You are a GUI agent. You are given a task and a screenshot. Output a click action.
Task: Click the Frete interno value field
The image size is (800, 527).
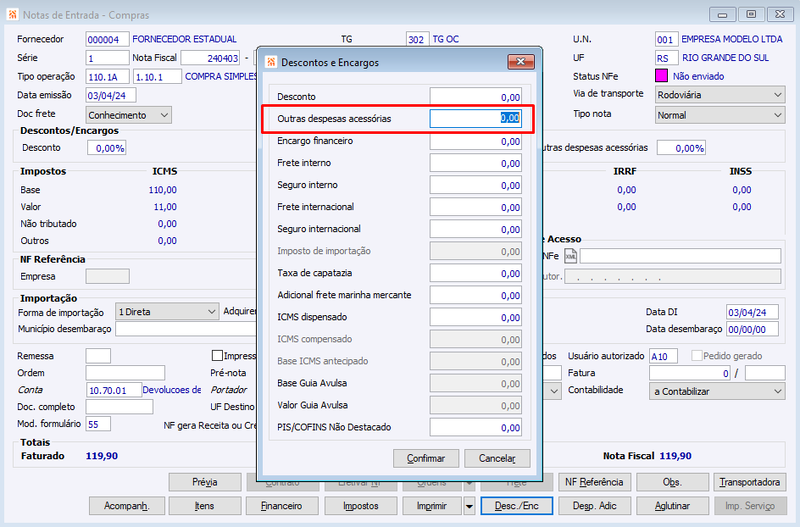476,163
